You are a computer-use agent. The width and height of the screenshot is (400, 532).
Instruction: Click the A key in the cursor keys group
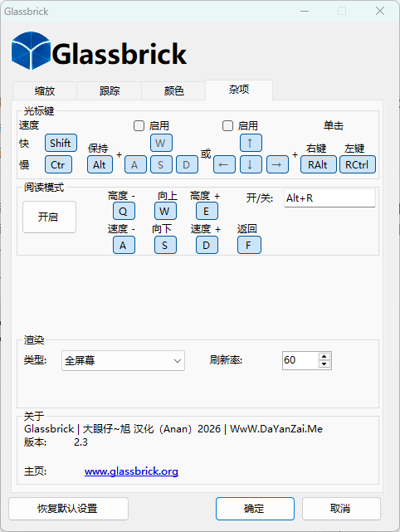point(135,164)
